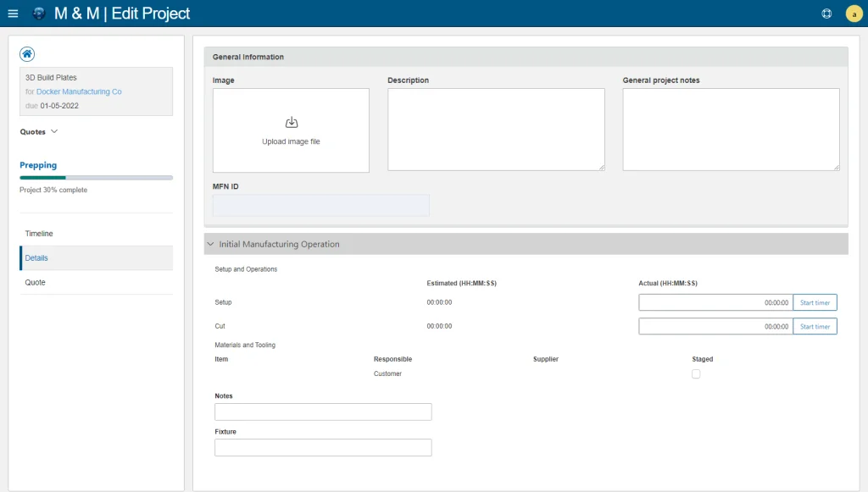Image resolution: width=868 pixels, height=492 pixels.
Task: Focus the General project notes field
Action: [x=731, y=130]
